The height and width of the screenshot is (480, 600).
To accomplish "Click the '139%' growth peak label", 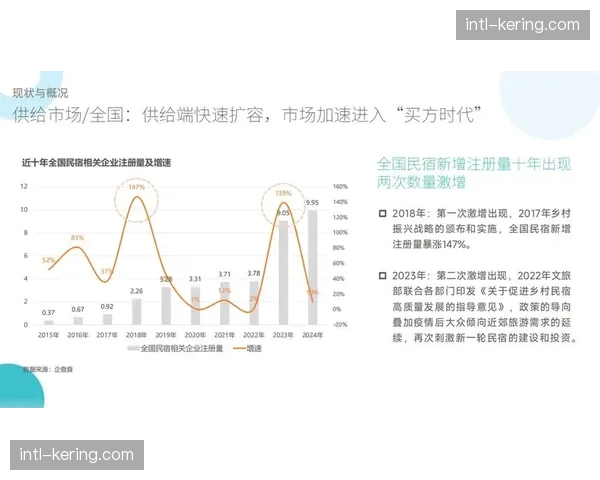I will click(283, 193).
